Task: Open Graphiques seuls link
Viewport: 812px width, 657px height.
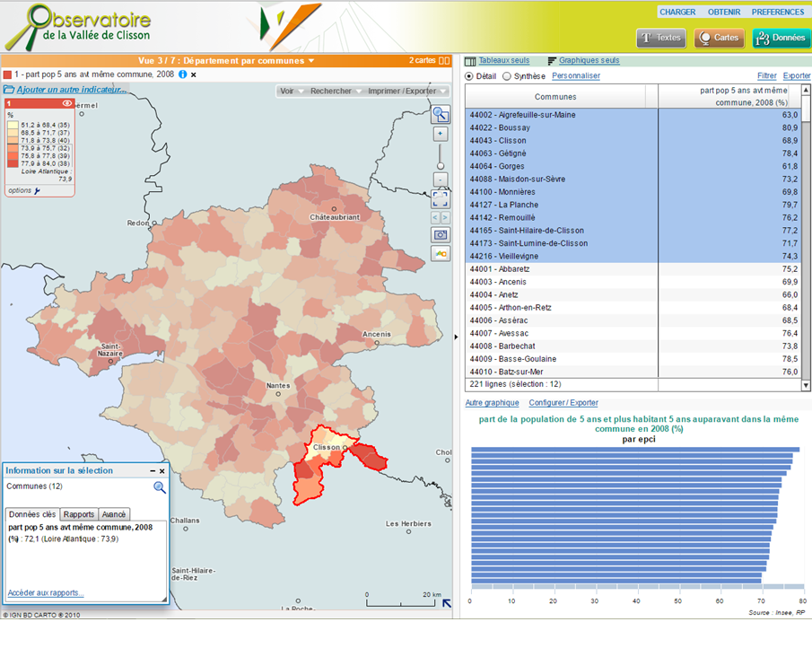Action: 589,61
